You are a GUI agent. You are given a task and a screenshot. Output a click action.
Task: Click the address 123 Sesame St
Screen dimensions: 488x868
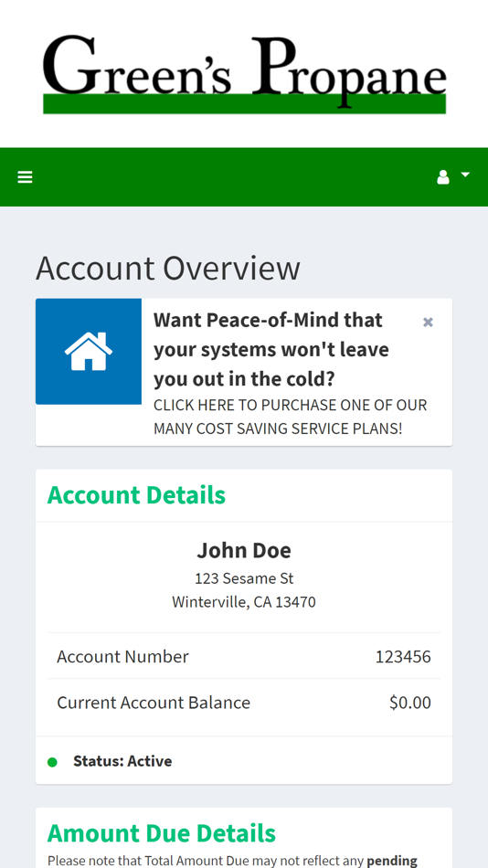tap(244, 578)
